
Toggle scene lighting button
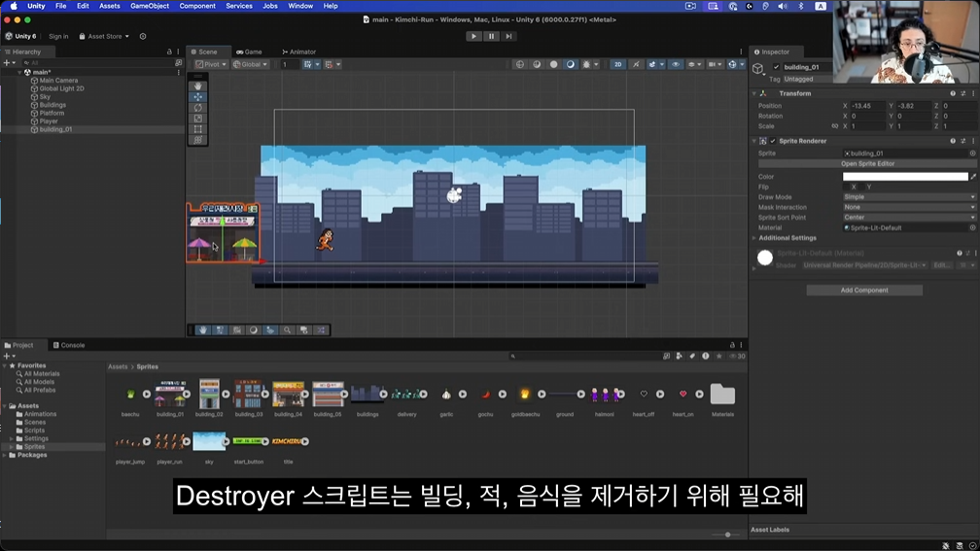pyautogui.click(x=636, y=64)
